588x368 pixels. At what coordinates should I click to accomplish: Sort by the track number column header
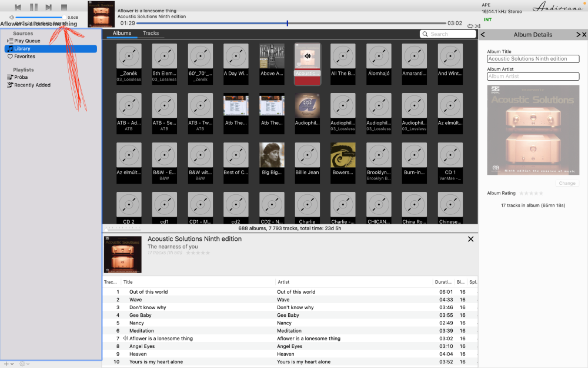[x=112, y=282]
